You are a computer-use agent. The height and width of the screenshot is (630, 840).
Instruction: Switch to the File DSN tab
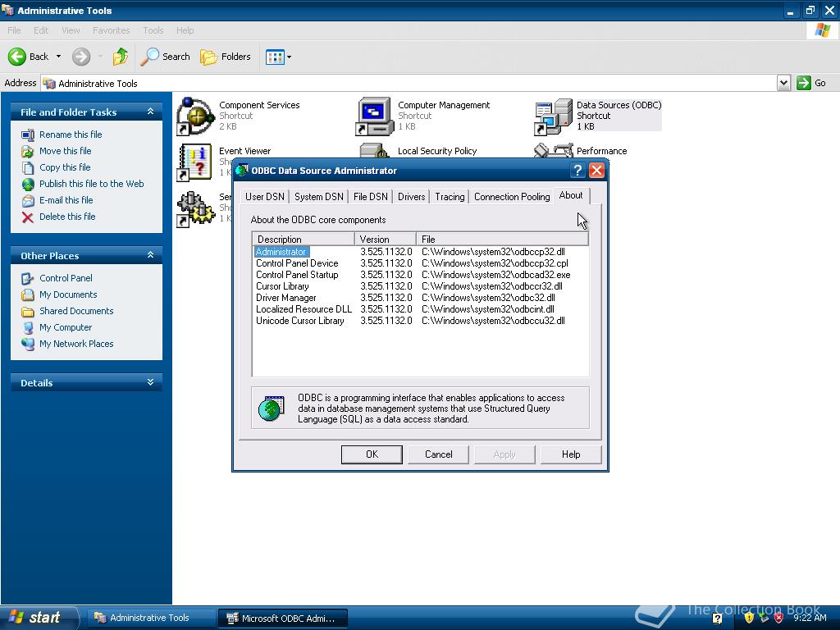coord(370,197)
